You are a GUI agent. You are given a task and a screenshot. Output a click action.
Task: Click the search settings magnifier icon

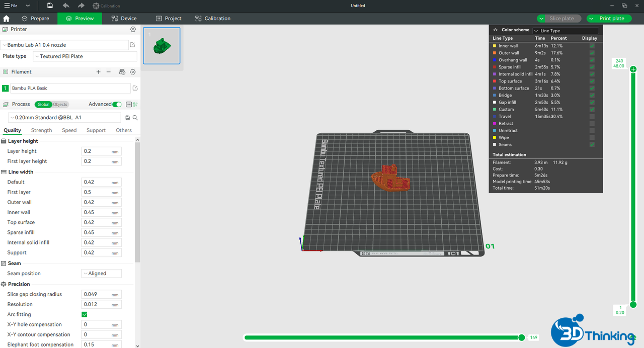click(x=135, y=118)
